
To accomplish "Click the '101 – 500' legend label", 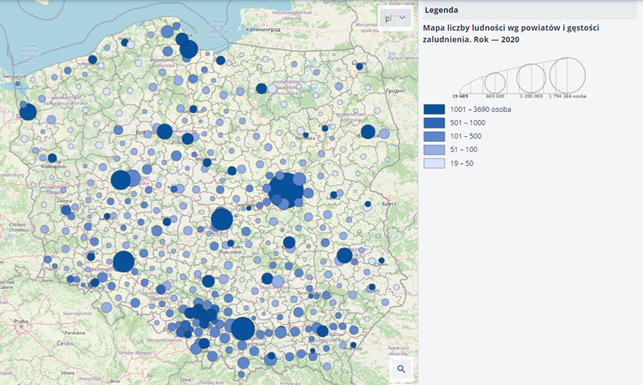I will [465, 136].
